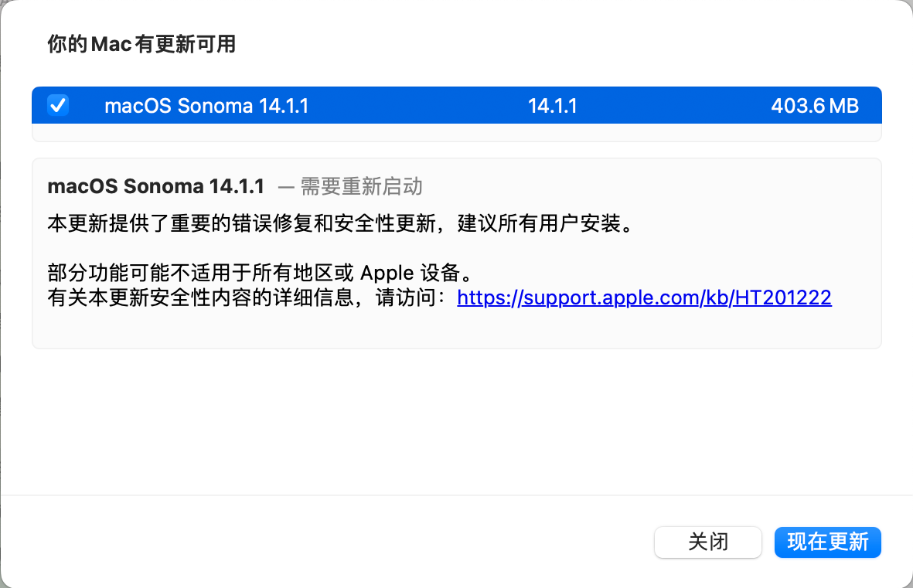
Task: Open the support.apple.com HT201222 link
Action: [x=644, y=297]
